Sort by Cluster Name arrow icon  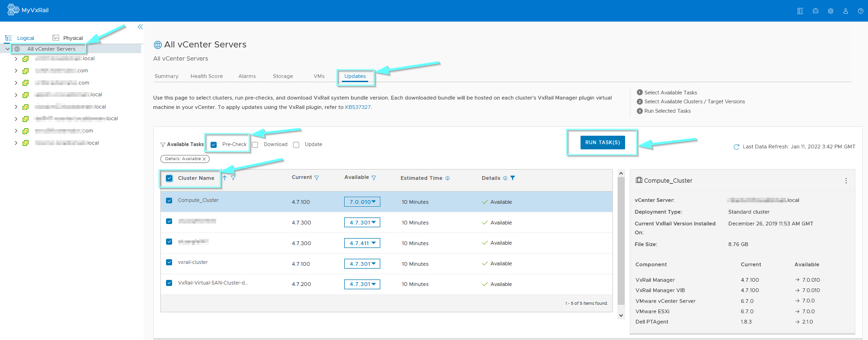pos(225,178)
